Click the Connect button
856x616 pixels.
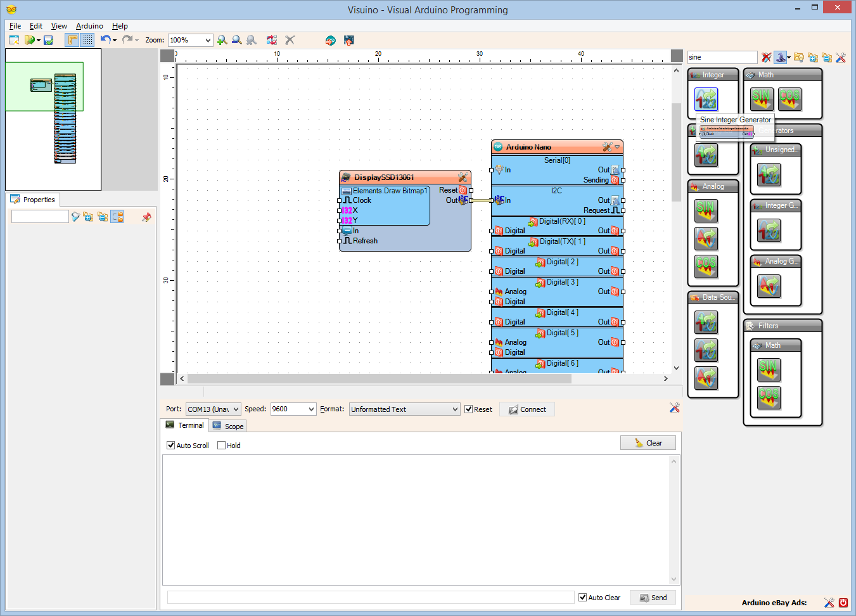(x=527, y=409)
